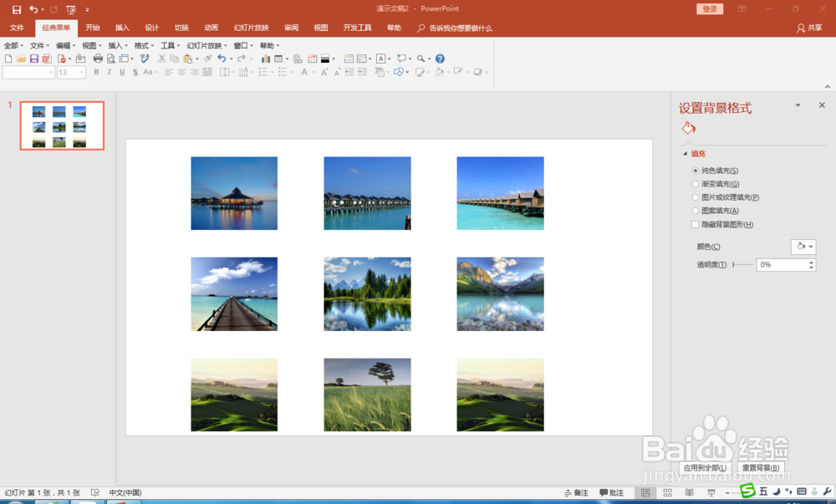Select the 图片或纹理填充 radio option
Viewport: 836px width, 504px height.
(x=696, y=197)
